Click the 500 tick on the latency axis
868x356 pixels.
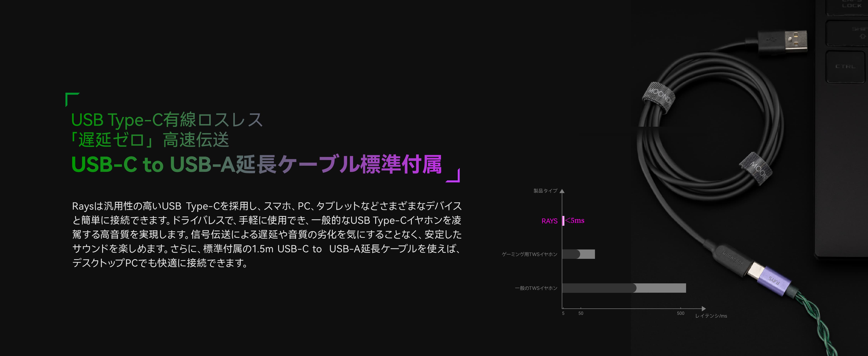(680, 314)
